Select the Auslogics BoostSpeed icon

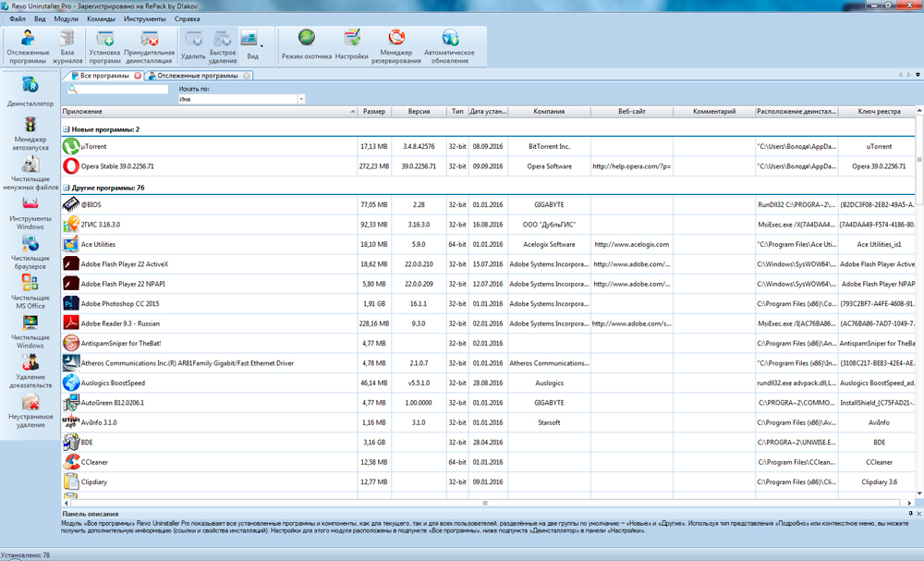71,383
